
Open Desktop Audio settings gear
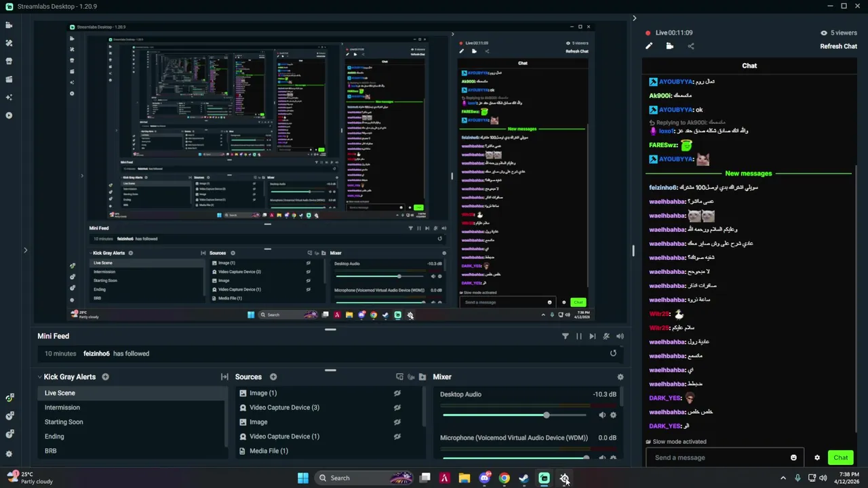[x=613, y=415]
